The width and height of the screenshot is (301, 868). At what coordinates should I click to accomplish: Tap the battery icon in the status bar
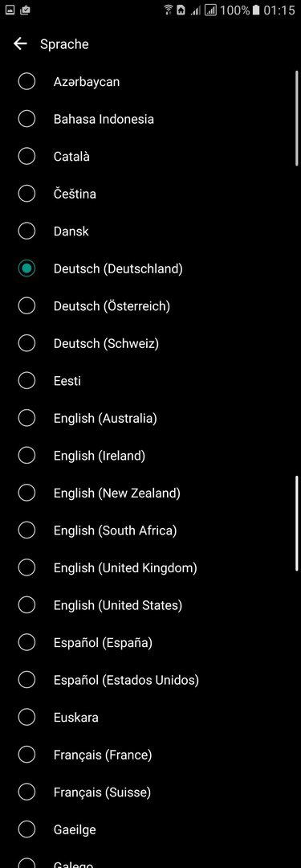click(x=255, y=10)
